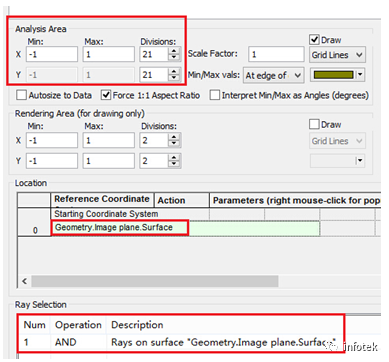Enable Interpret Min/Max as Angles checkbox

215,95
